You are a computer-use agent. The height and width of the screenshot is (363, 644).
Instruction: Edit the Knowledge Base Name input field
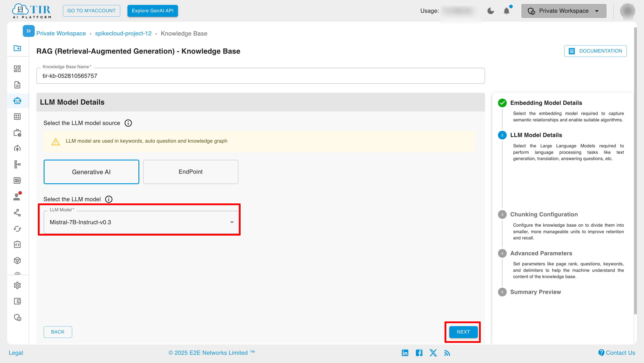260,76
